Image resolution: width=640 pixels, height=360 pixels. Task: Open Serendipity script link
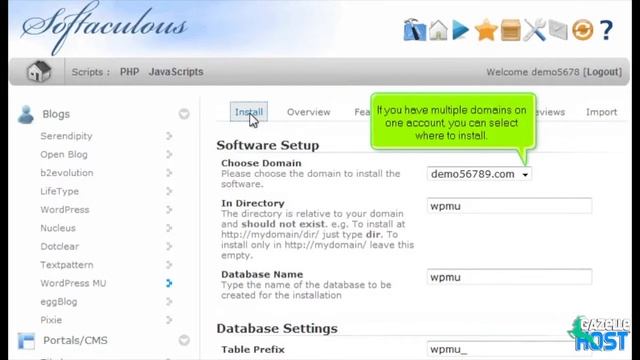tap(66, 136)
